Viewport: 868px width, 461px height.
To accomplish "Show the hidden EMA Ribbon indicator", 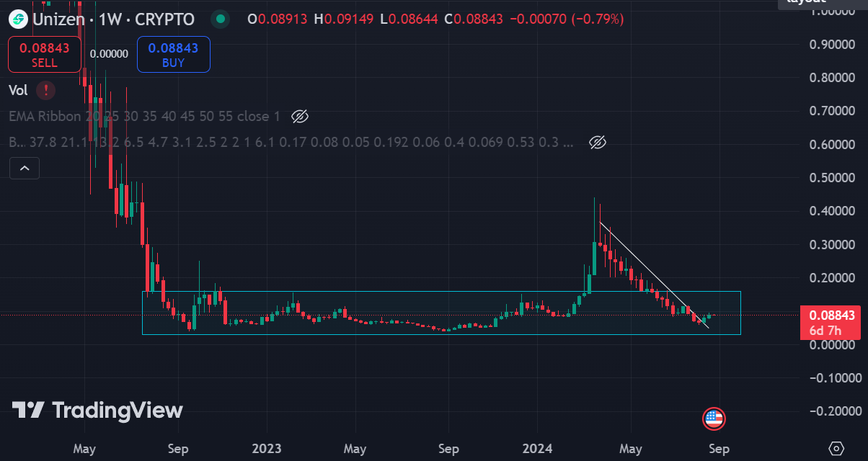I will [300, 116].
